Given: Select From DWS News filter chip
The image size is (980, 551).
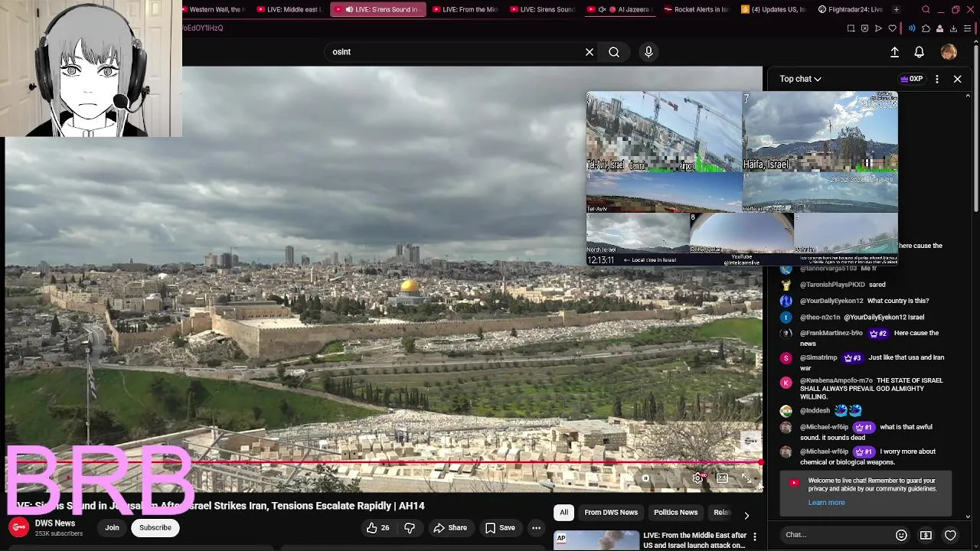Looking at the screenshot, I should [611, 512].
